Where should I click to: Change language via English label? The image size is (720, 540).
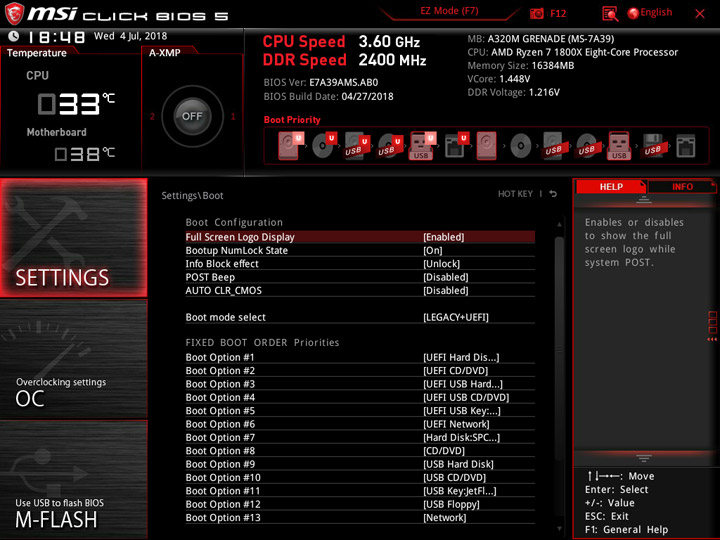[656, 12]
